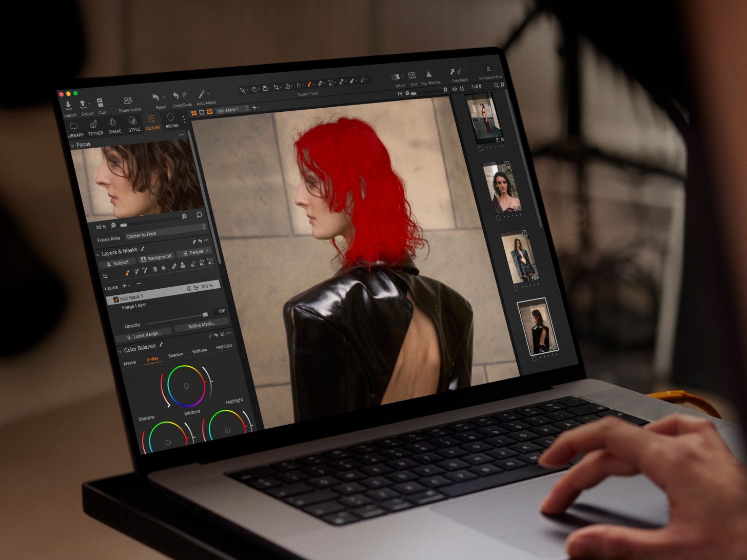
Task: Show exposure warning with the triangle icon
Action: (429, 74)
